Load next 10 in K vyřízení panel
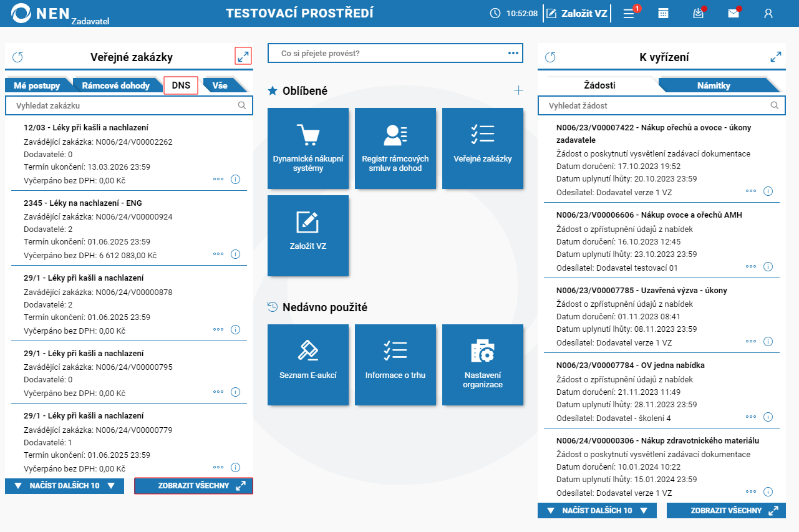 (597, 510)
